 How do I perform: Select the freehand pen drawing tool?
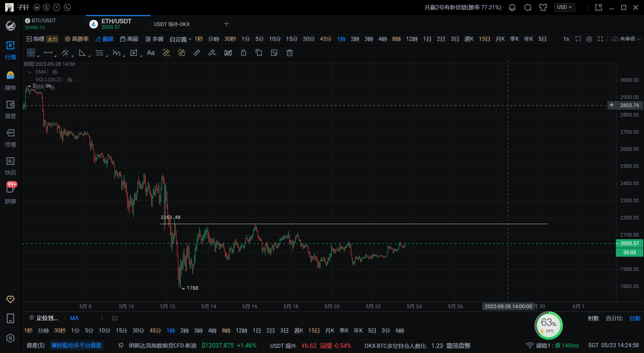[212, 53]
